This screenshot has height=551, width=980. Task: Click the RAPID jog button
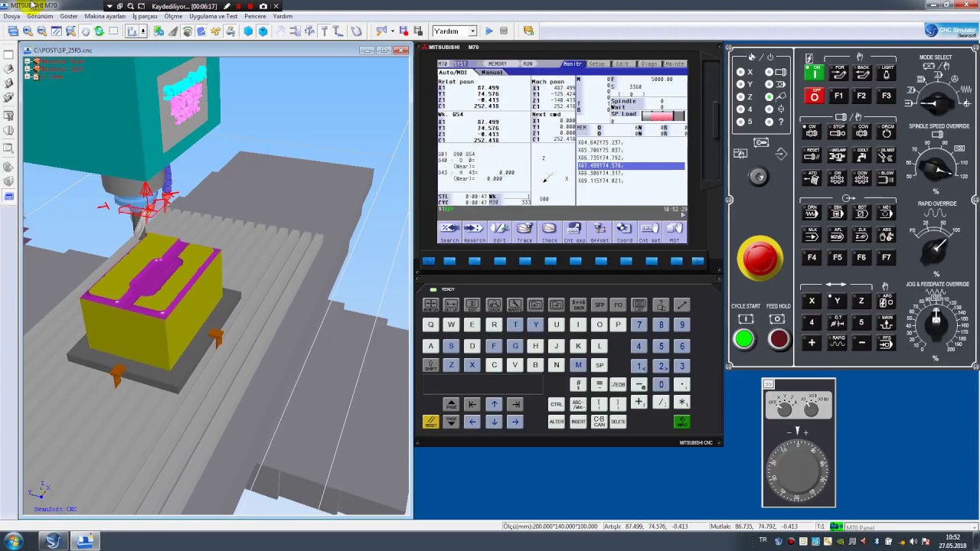(x=838, y=343)
